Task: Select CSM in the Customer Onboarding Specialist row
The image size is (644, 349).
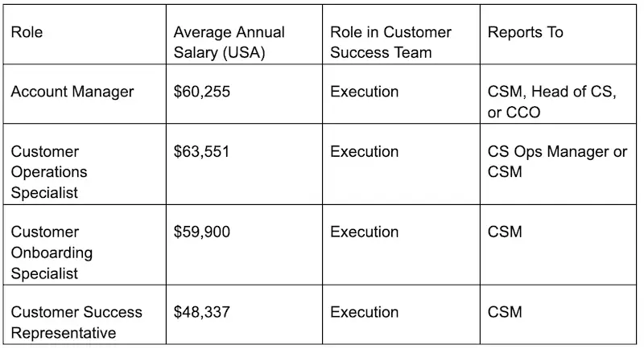Action: (x=505, y=232)
